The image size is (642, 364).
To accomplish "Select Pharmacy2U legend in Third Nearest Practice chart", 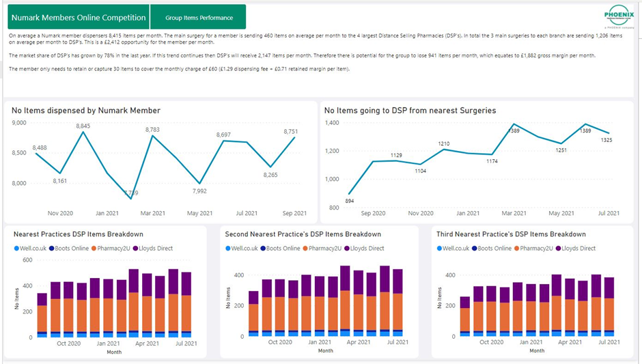I will tap(533, 248).
